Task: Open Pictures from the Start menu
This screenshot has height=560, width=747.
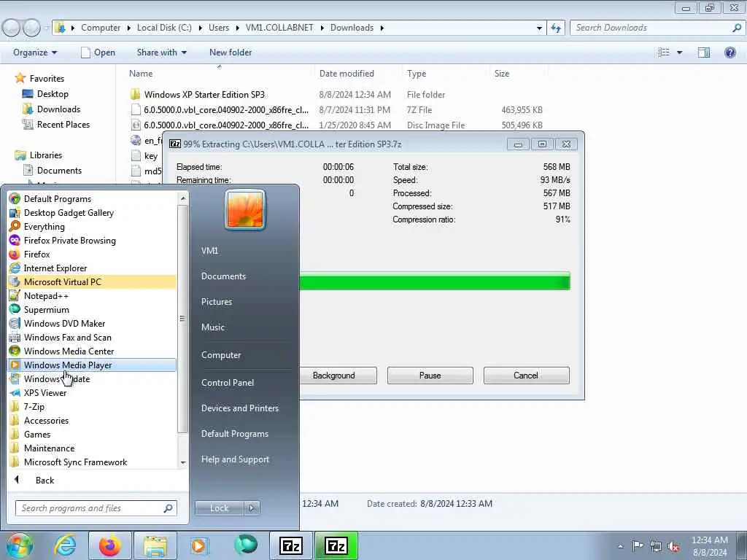Action: [217, 302]
